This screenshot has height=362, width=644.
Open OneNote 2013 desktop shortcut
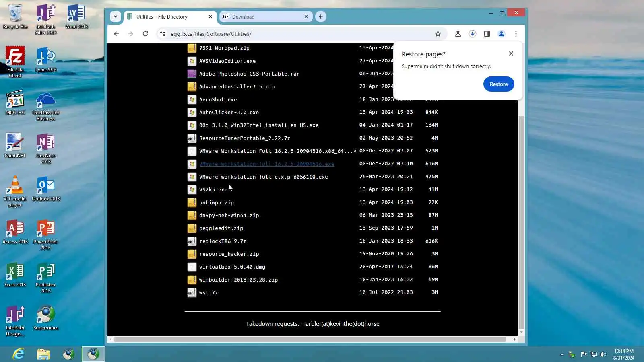[46, 149]
